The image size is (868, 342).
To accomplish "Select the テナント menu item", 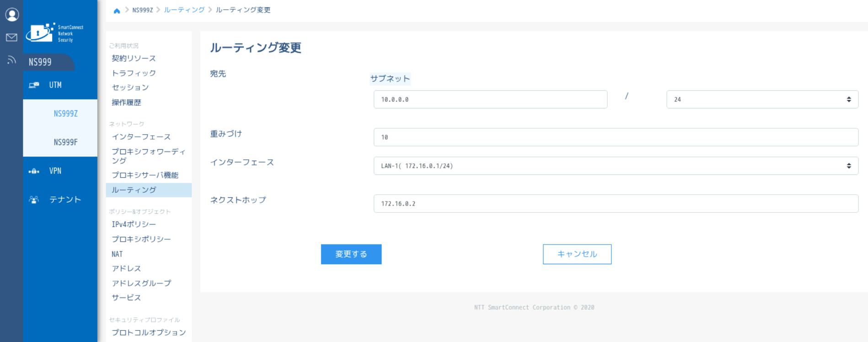I will (x=60, y=200).
